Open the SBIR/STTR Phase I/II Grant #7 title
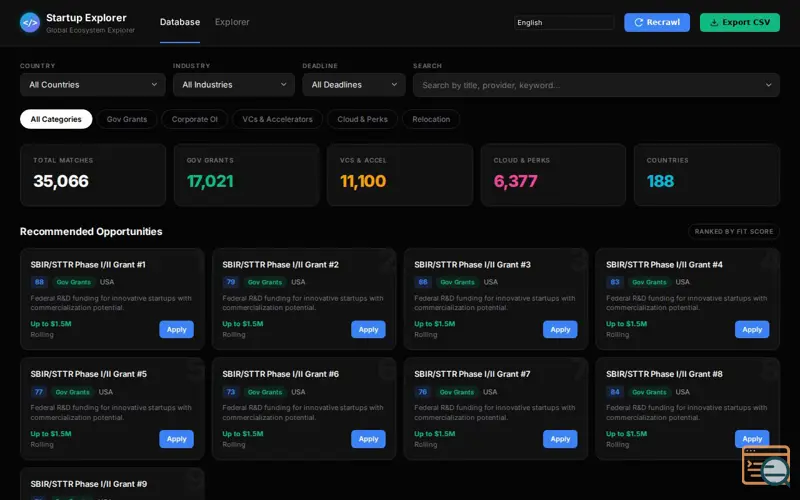The height and width of the screenshot is (500, 800). 472,374
